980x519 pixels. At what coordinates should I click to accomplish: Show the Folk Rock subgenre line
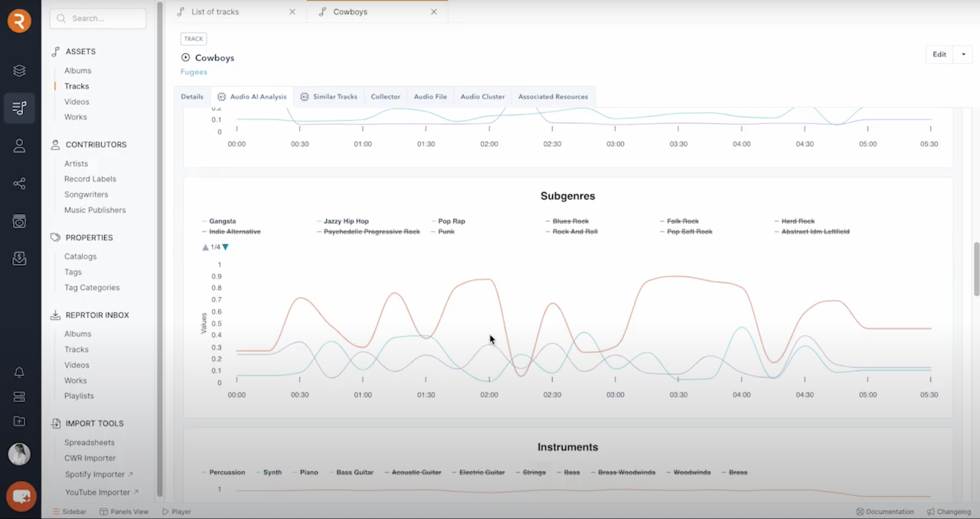[x=682, y=221]
